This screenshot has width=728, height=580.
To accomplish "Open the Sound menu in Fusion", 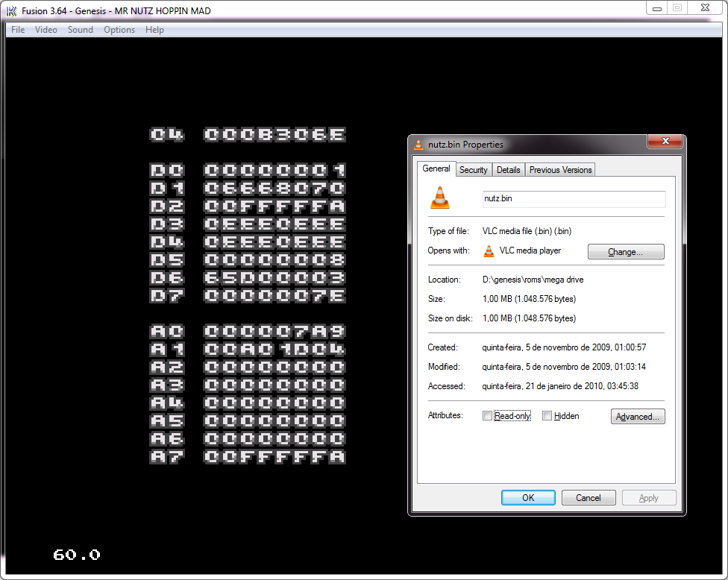I will 81,30.
